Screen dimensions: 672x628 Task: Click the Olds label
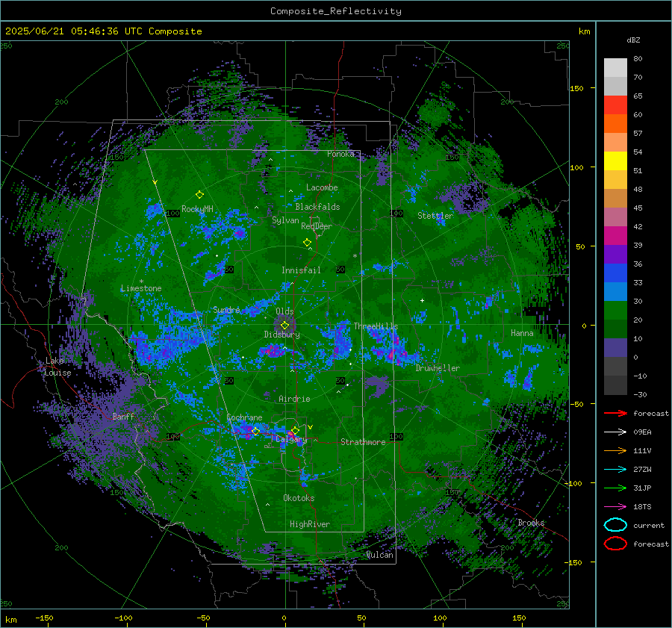pos(284,311)
